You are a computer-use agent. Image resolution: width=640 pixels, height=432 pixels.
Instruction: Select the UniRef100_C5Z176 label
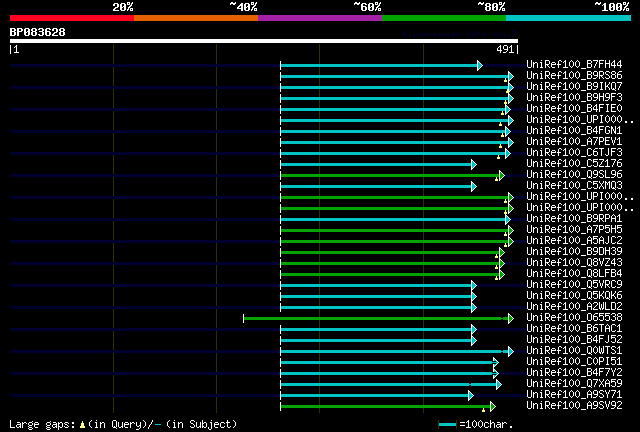574,164
